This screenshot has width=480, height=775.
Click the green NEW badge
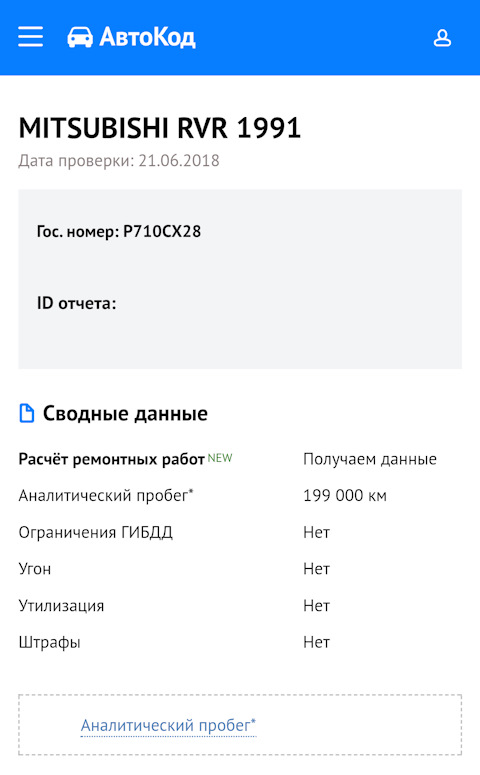(219, 458)
